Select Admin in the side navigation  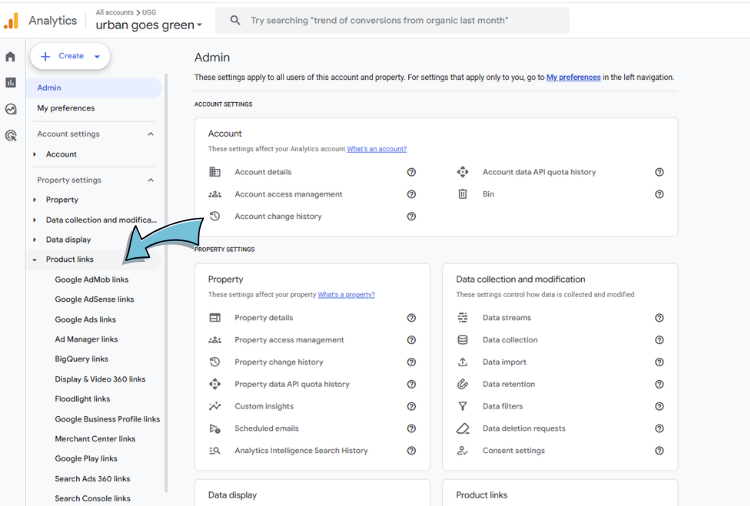click(x=95, y=88)
